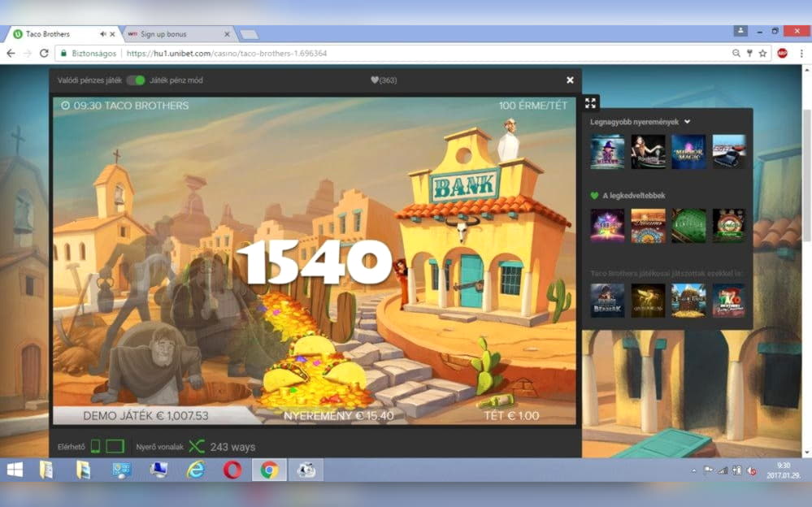Open the Mega Fortune Dreams thumbnail
The height and width of the screenshot is (507, 812).
click(648, 226)
